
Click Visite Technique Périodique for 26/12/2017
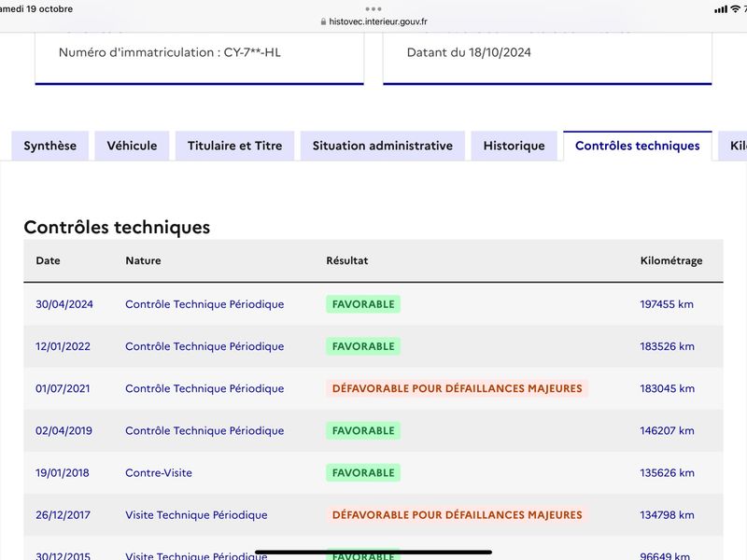click(196, 515)
